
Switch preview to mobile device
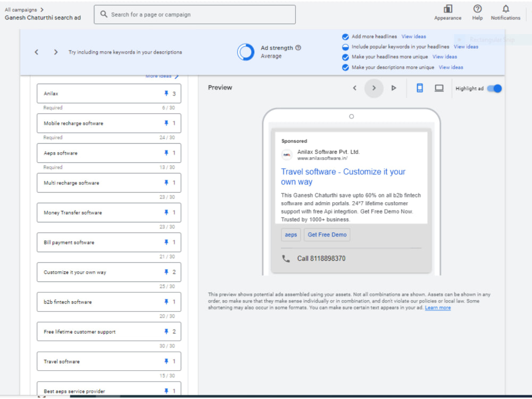[x=420, y=88]
